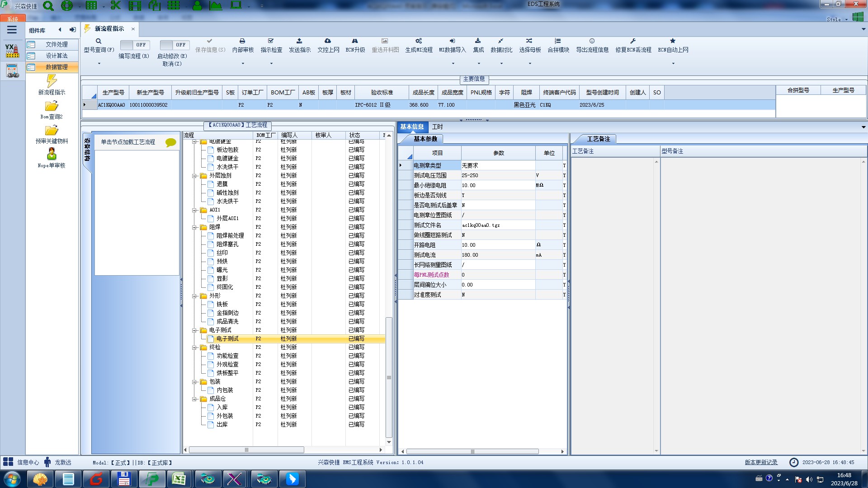The image size is (868, 488).
Task: Click the 发送指示 upload icon
Action: point(299,41)
